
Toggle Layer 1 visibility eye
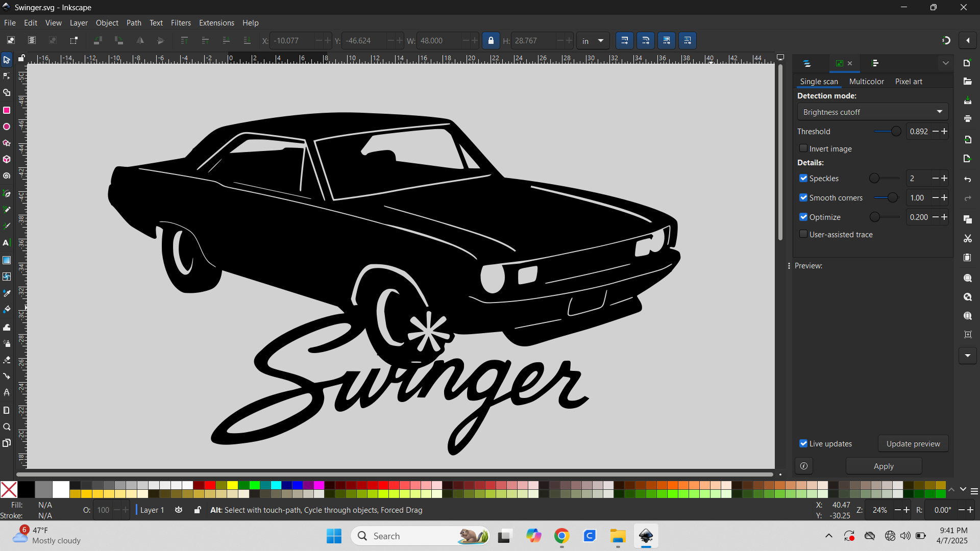pyautogui.click(x=179, y=510)
